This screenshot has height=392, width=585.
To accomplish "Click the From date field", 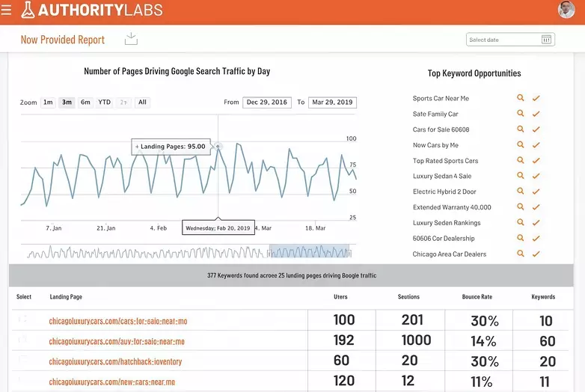I will [267, 102].
